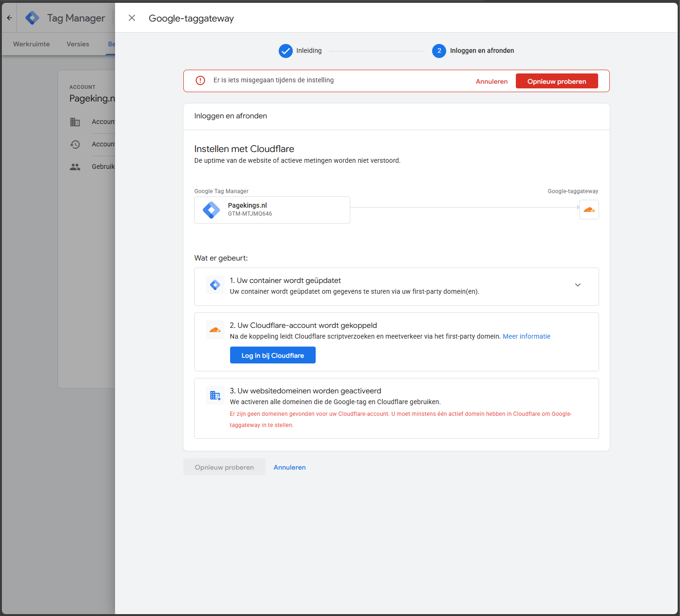The height and width of the screenshot is (616, 680).
Task: Click the Tag Manager title text
Action: click(x=76, y=18)
